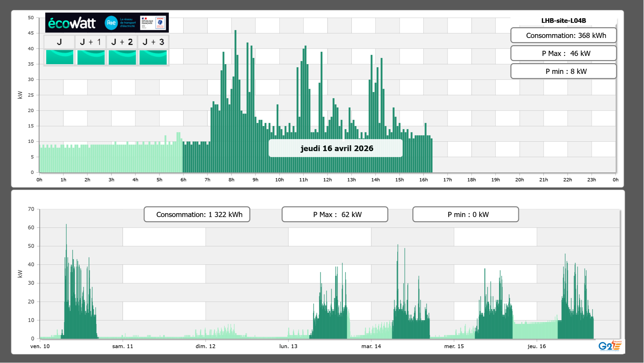Click the jeudi 16 avril 2026 date label
This screenshot has width=644, height=363.
[336, 148]
